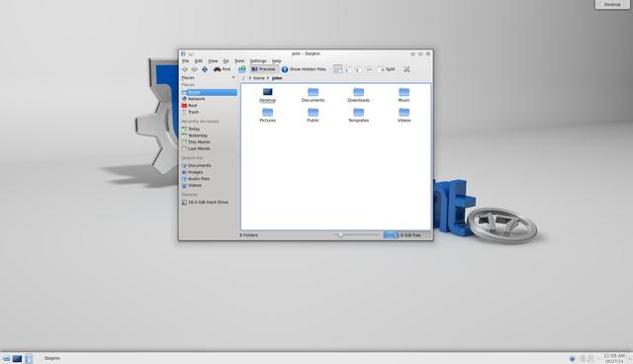
Task: Click Desktop button at top right corner
Action: pos(612,4)
